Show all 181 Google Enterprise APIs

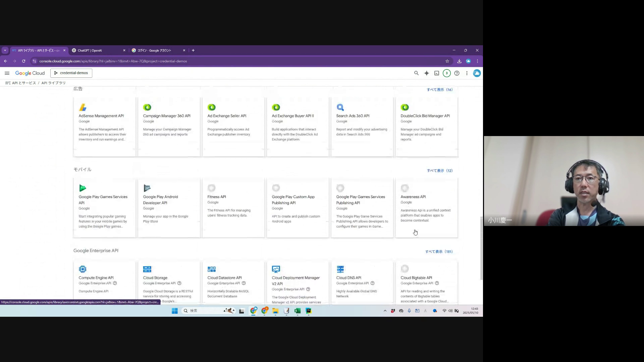coord(439,252)
